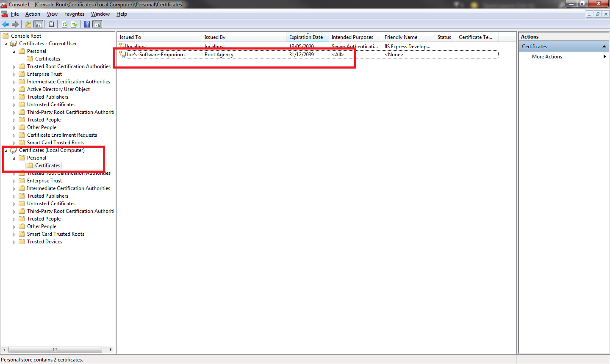
Task: Expand Untrusted Certificates under Current User
Action: click(14, 105)
